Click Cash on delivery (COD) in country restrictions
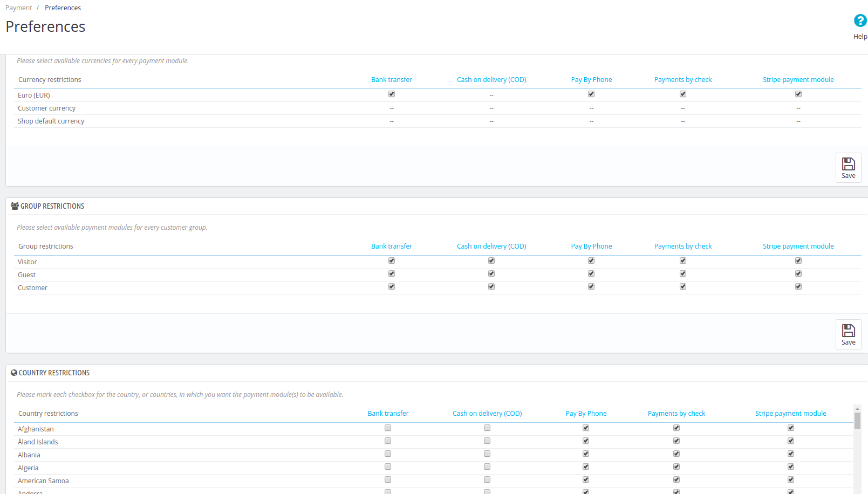The height and width of the screenshot is (494, 868). pyautogui.click(x=487, y=414)
